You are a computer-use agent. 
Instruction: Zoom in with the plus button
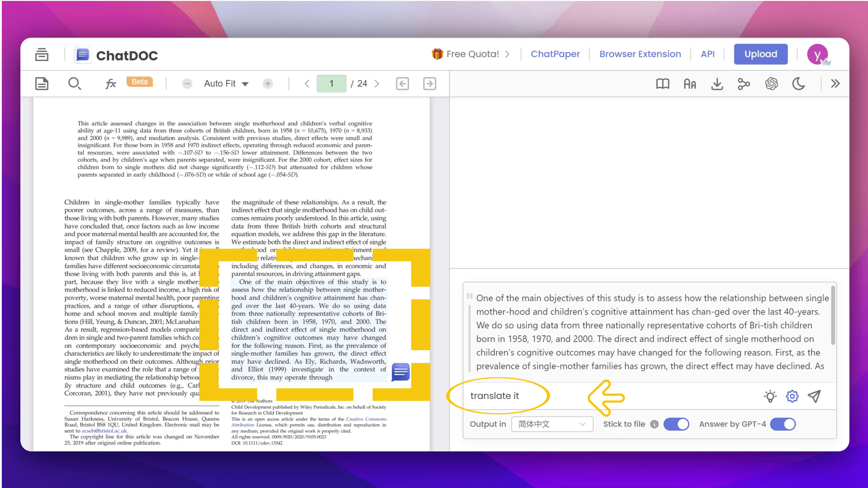268,84
